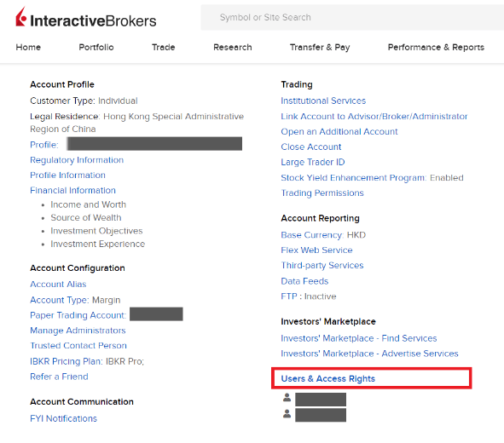504x443 pixels.
Task: Click the Account Configuration heading
Action: coord(78,268)
